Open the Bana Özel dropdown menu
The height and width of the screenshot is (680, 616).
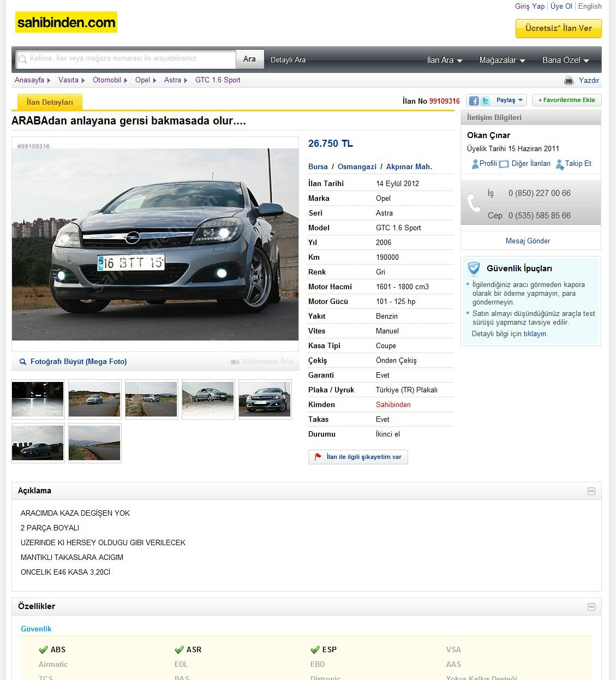[x=566, y=60]
